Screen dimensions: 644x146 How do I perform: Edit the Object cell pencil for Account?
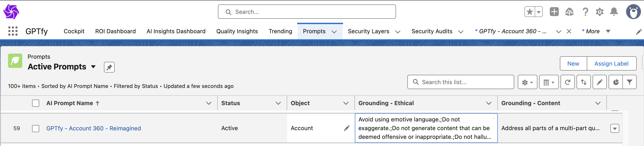pos(347,128)
